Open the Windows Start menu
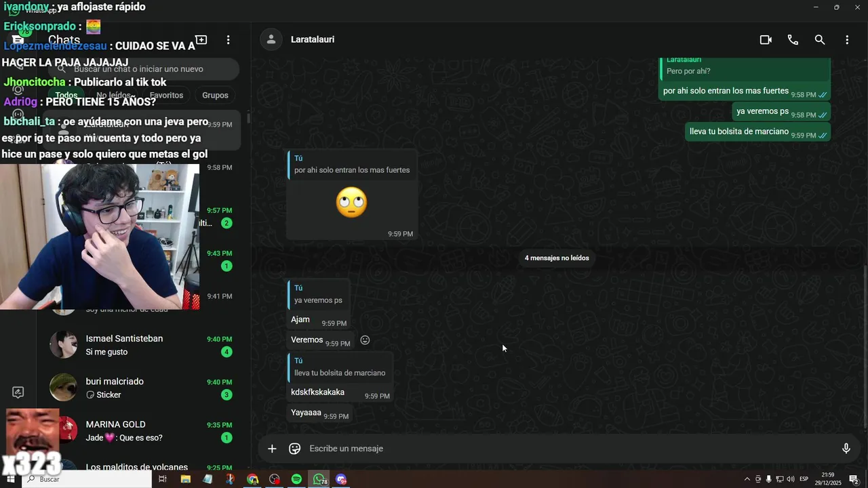 tap(10, 479)
